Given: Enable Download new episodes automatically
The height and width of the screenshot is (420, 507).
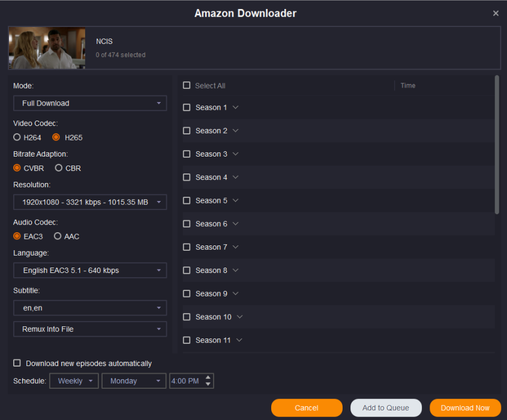Looking at the screenshot, I should (17, 363).
